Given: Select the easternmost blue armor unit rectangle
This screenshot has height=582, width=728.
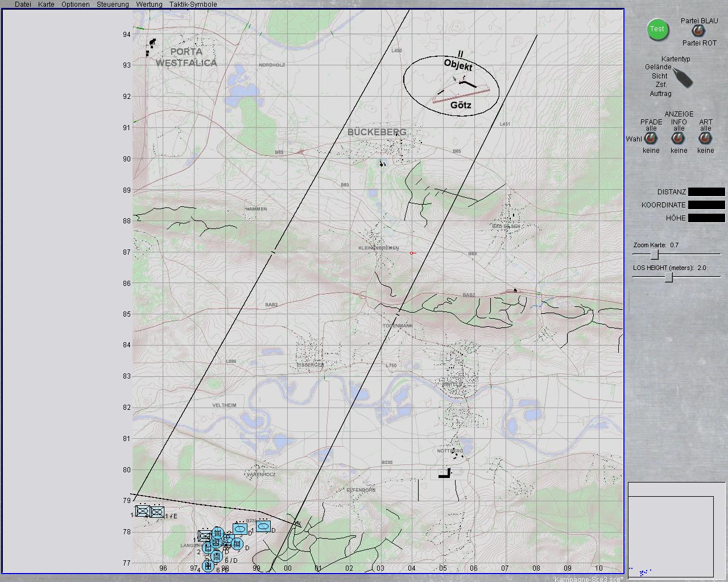Looking at the screenshot, I should click(x=263, y=526).
